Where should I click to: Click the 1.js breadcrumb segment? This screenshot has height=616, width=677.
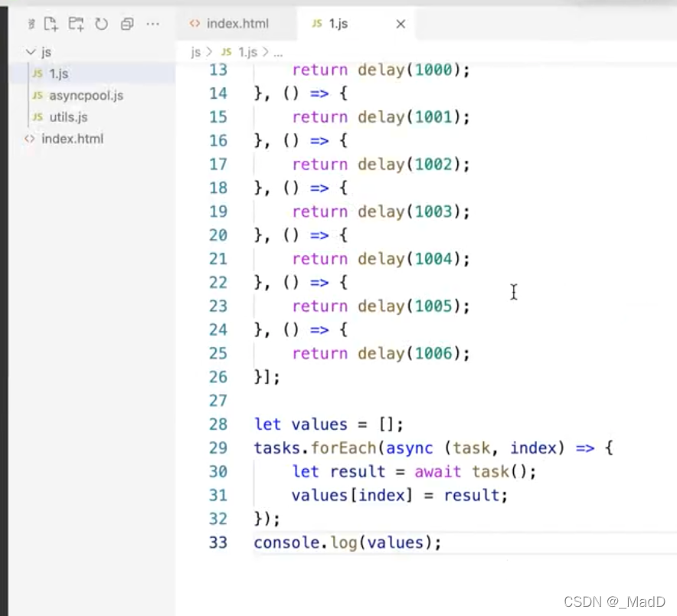(x=247, y=52)
